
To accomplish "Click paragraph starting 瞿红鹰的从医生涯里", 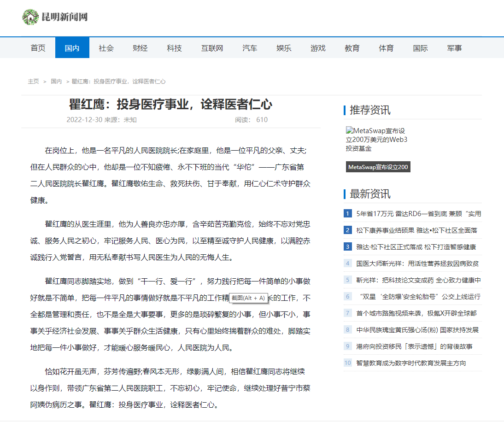I will coord(170,241).
